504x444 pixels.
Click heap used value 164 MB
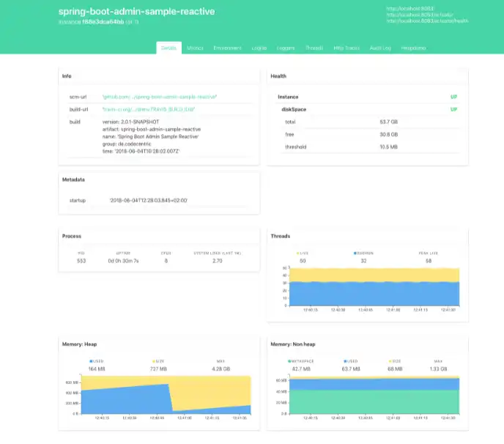[97, 369]
